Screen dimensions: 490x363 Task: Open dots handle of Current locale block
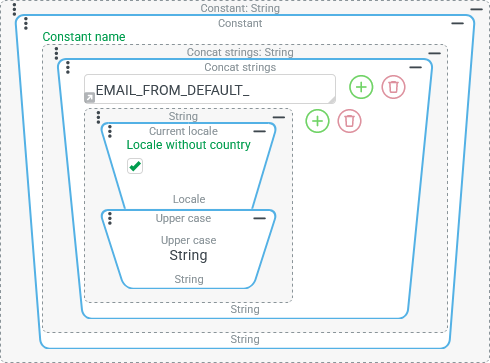110,132
